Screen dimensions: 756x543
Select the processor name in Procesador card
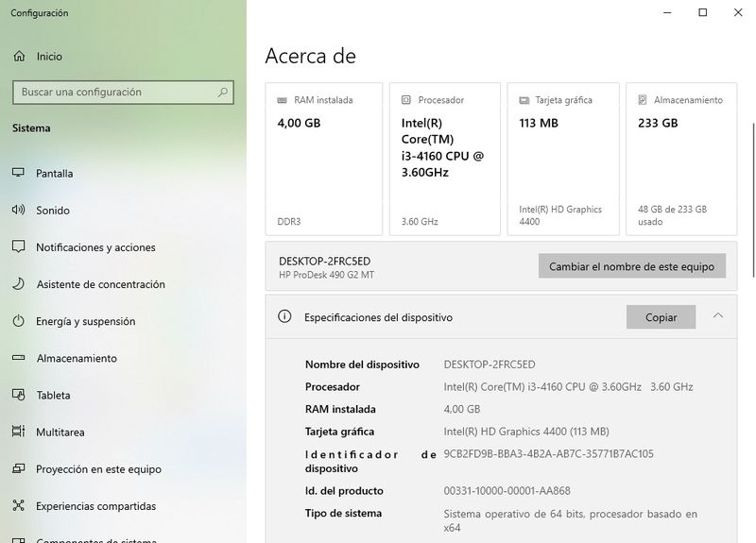442,147
